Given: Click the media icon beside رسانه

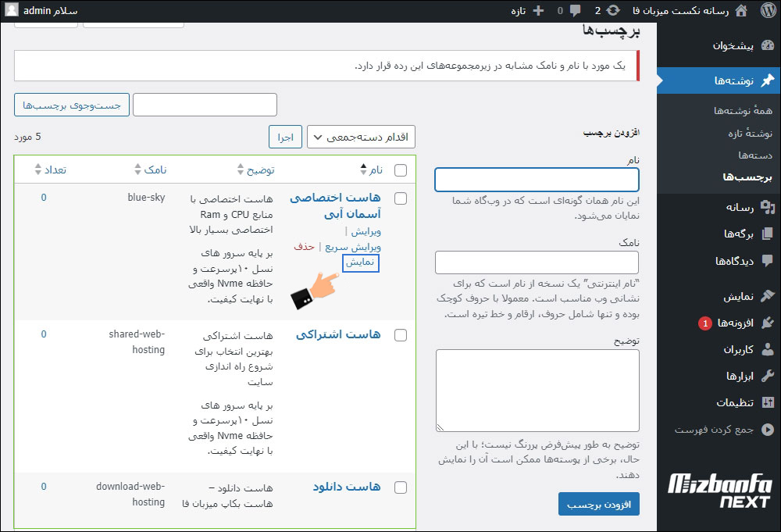Looking at the screenshot, I should click(x=768, y=207).
